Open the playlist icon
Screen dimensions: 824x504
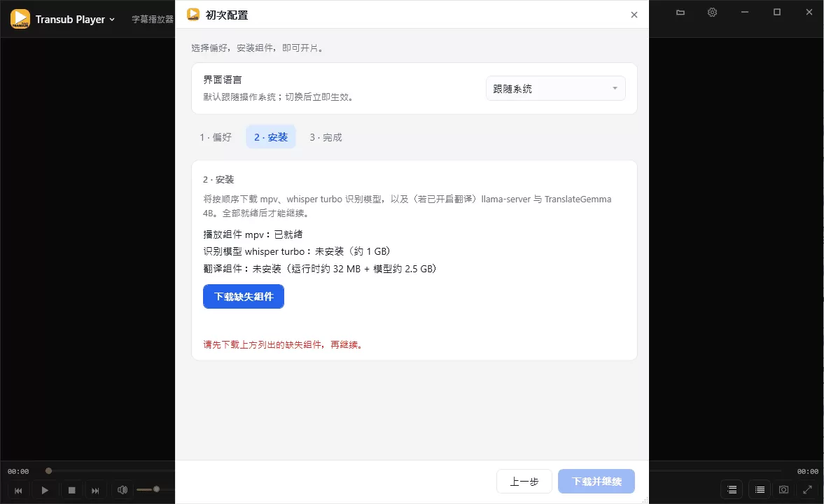(760, 490)
